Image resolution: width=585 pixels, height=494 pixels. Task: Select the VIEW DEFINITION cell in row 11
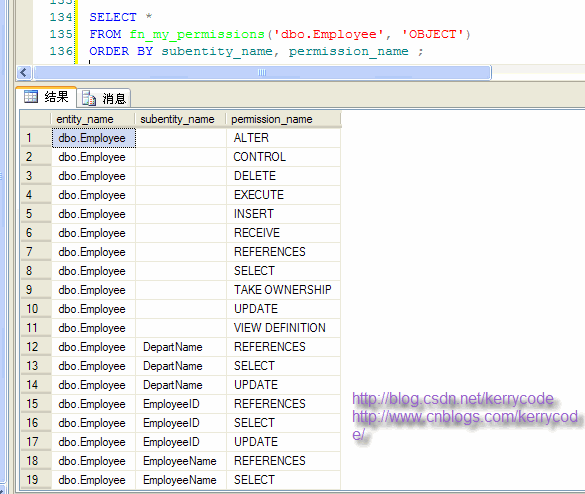283,328
